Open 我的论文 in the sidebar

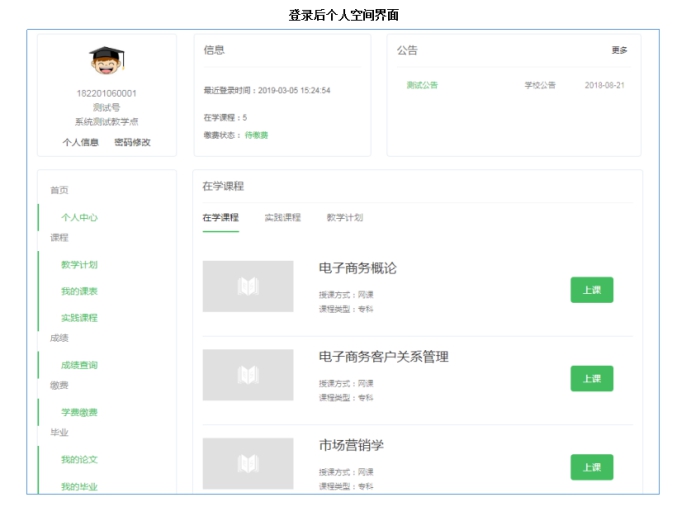coord(79,459)
